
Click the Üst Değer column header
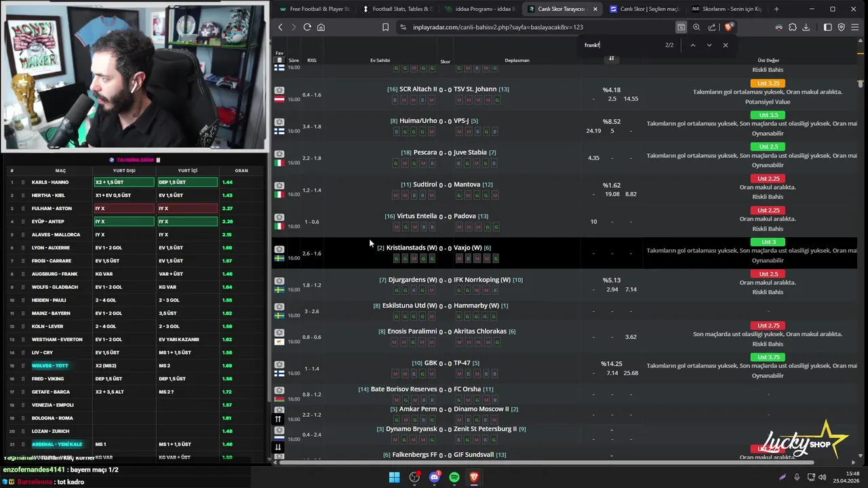768,60
